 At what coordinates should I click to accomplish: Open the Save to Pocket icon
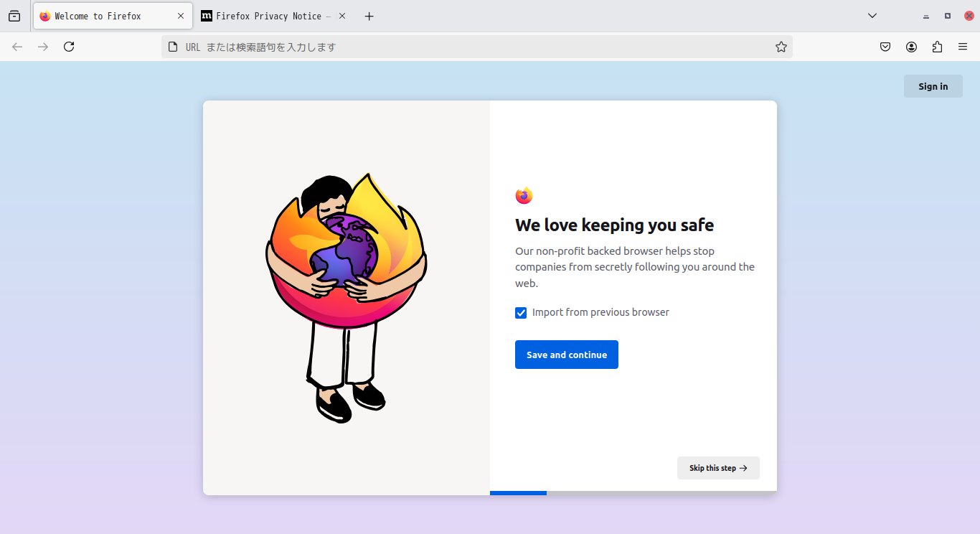pyautogui.click(x=885, y=47)
